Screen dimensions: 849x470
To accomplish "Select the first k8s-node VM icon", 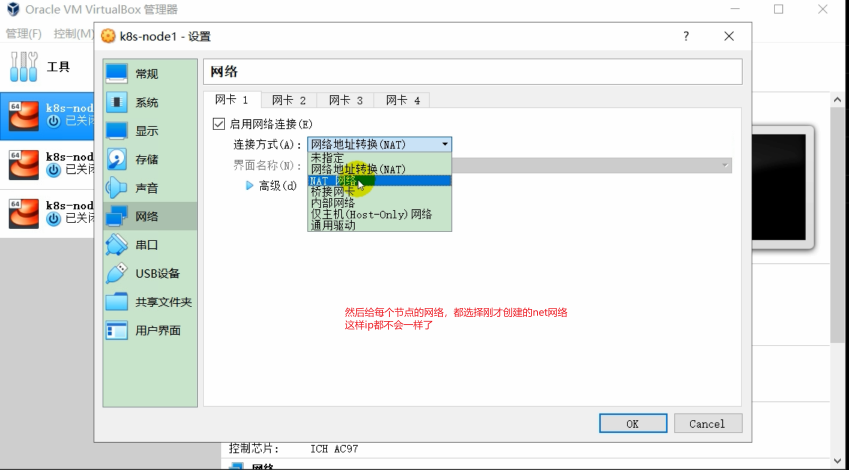I will pyautogui.click(x=24, y=116).
